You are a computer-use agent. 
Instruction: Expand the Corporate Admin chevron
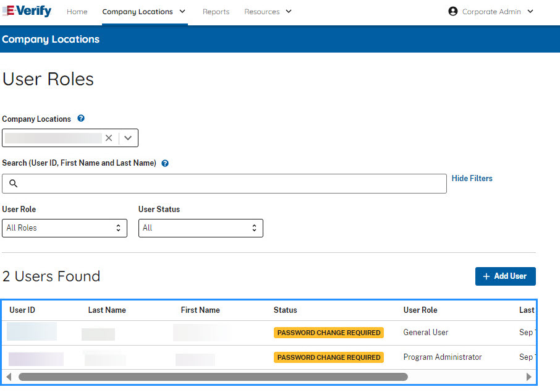point(530,11)
